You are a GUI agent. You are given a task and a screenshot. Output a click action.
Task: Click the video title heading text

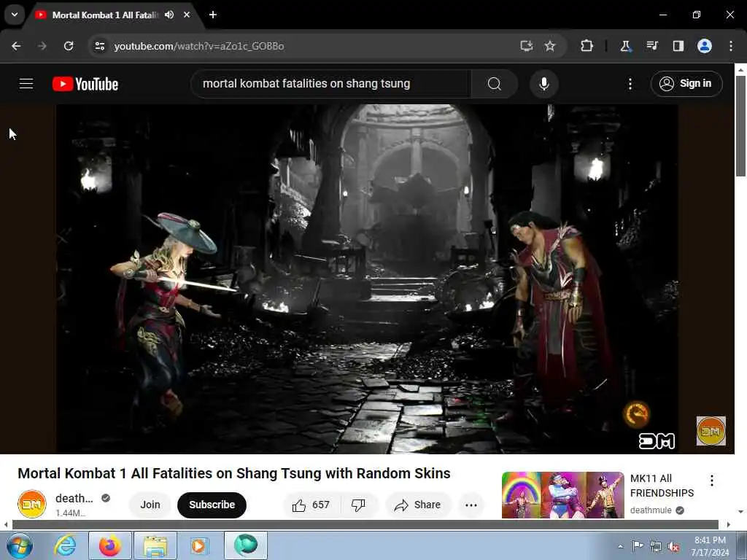pos(234,473)
